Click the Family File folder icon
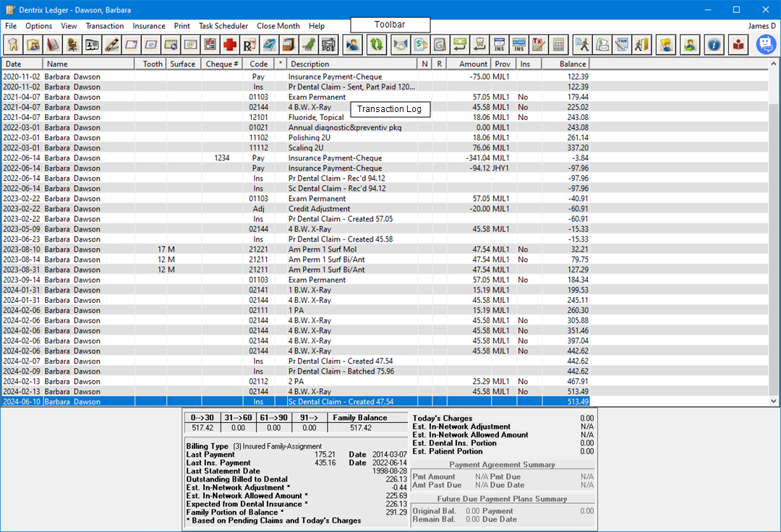 pyautogui.click(x=33, y=45)
